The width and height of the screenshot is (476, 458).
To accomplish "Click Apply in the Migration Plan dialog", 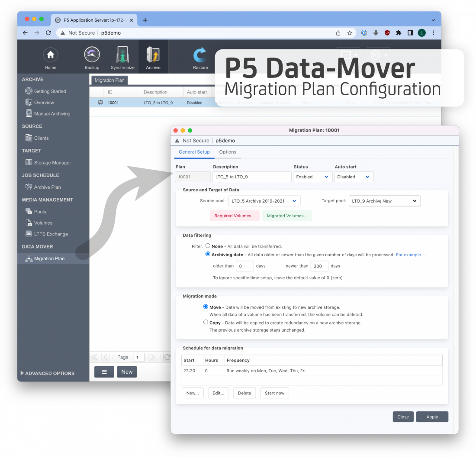I will pos(432,417).
